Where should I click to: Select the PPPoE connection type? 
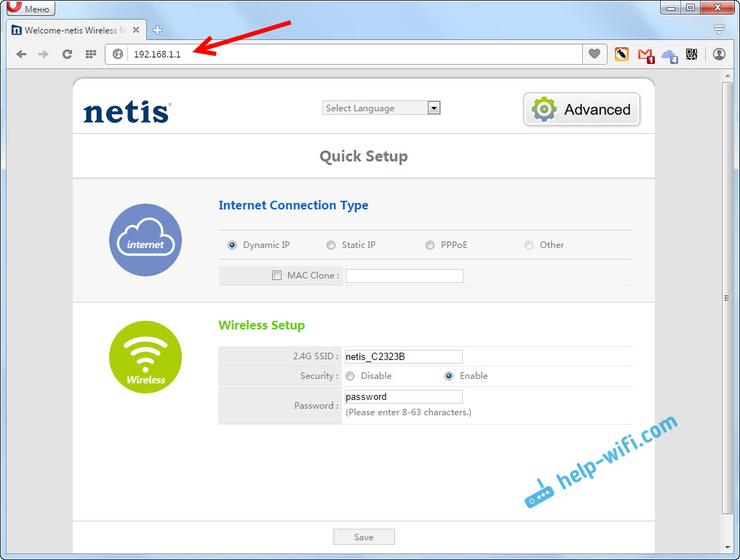(x=430, y=245)
